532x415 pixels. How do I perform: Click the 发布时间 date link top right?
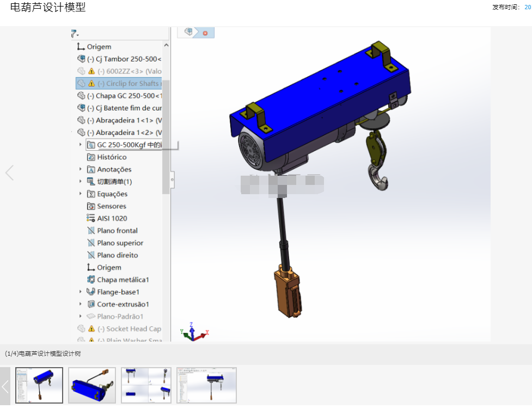click(528, 7)
